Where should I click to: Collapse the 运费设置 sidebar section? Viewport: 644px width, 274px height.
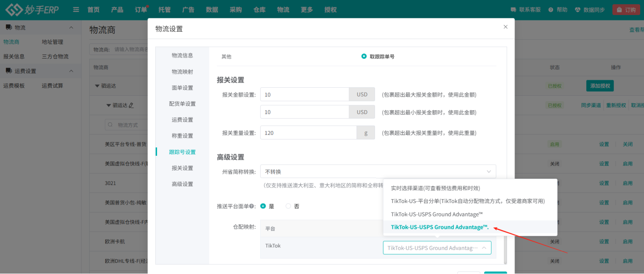click(x=71, y=71)
